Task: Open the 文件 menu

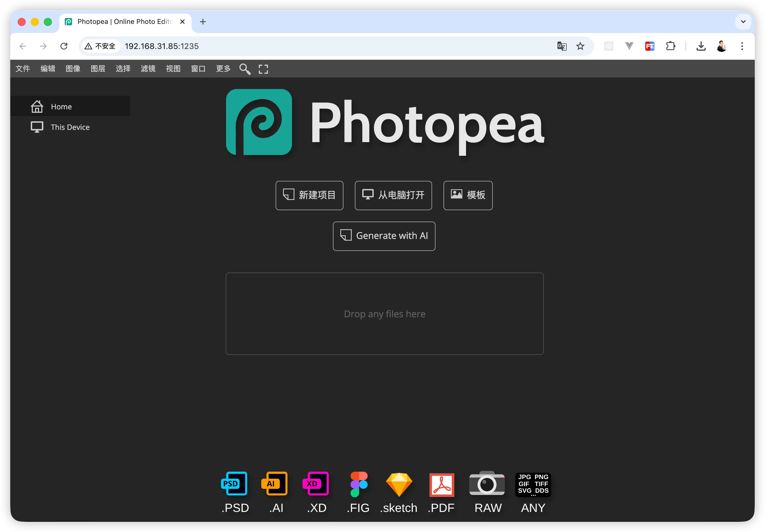Action: click(23, 69)
